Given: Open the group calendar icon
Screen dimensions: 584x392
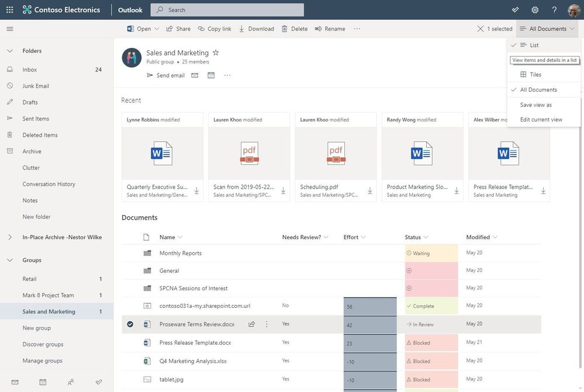Looking at the screenshot, I should coord(212,74).
